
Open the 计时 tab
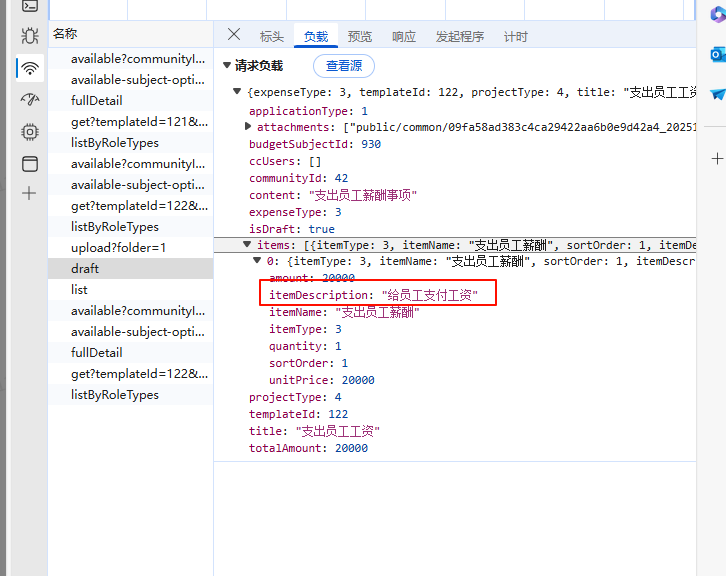[x=516, y=37]
